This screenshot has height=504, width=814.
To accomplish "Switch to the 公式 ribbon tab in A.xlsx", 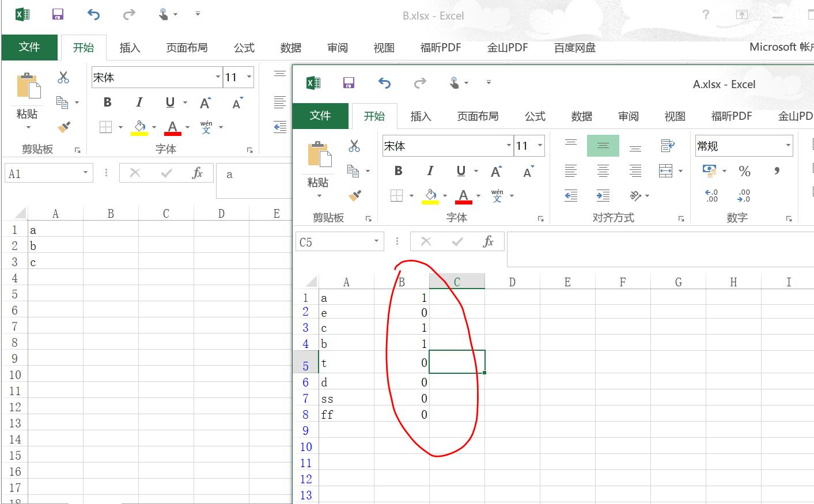I will tap(535, 116).
